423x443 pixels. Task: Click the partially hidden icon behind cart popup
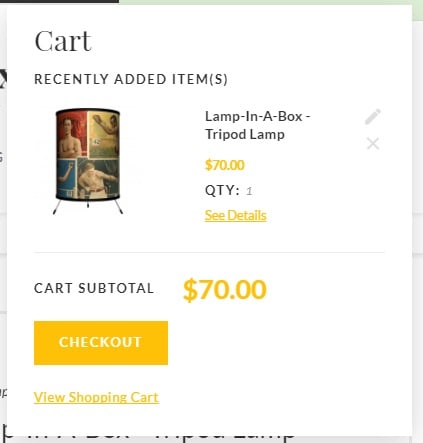pyautogui.click(x=3, y=79)
